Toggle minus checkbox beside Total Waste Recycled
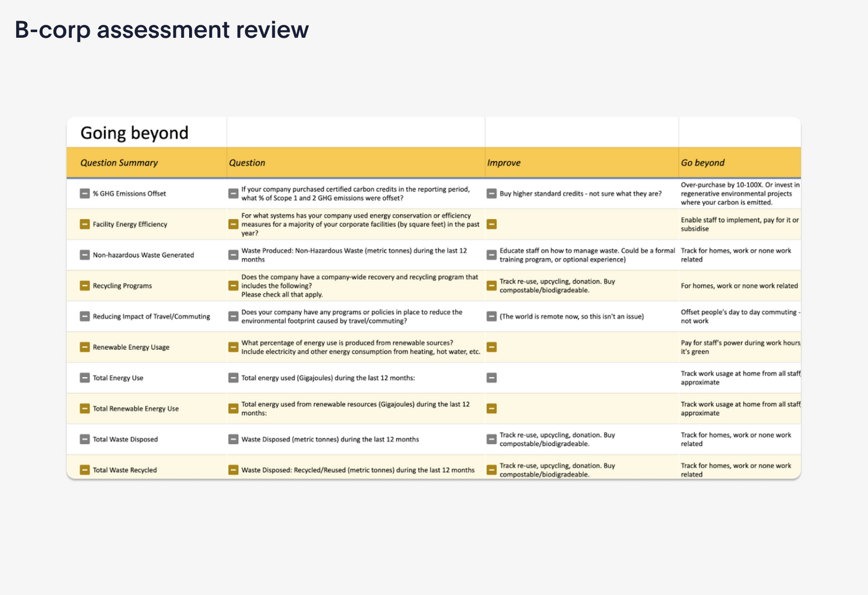This screenshot has width=868, height=595. click(x=85, y=470)
